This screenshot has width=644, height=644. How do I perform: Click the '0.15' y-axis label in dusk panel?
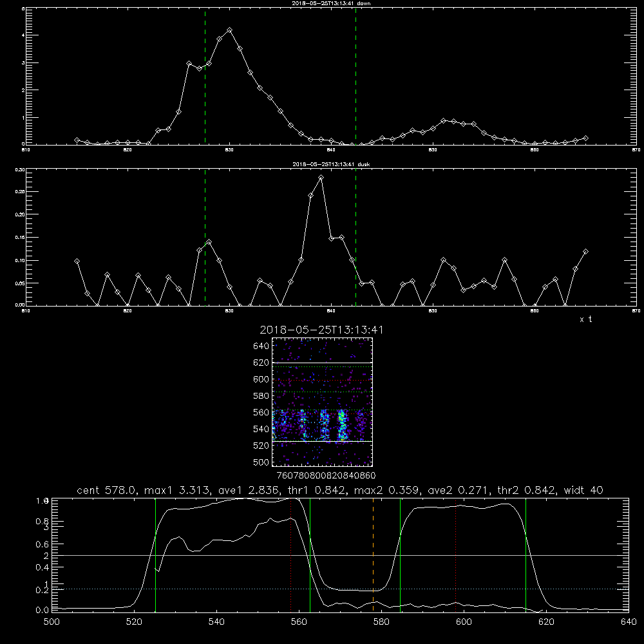20,238
